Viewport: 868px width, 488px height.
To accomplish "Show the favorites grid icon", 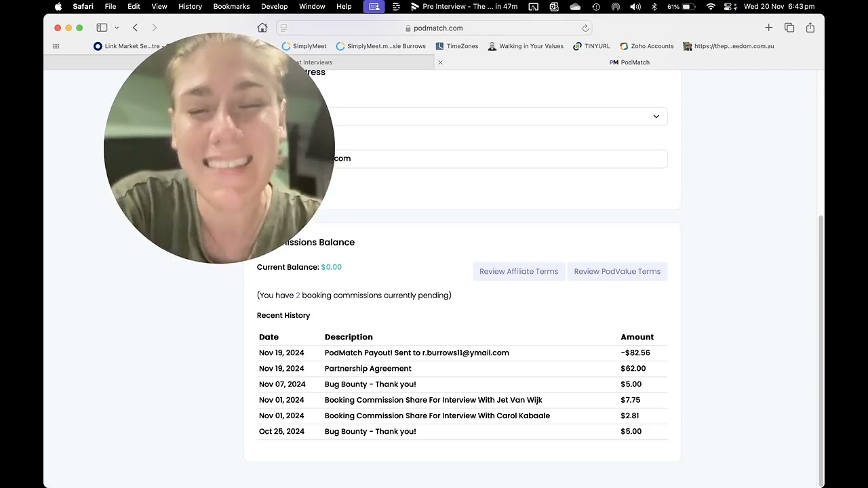I will coord(56,46).
